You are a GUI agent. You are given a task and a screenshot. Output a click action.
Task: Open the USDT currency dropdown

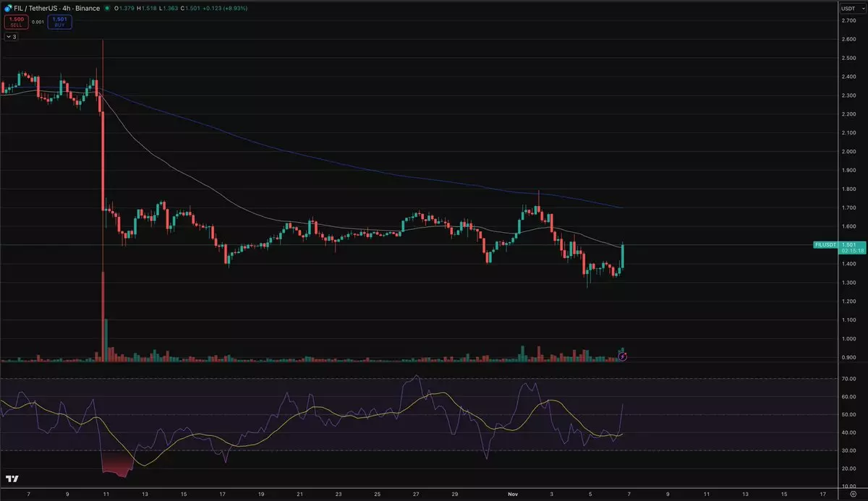pos(848,8)
